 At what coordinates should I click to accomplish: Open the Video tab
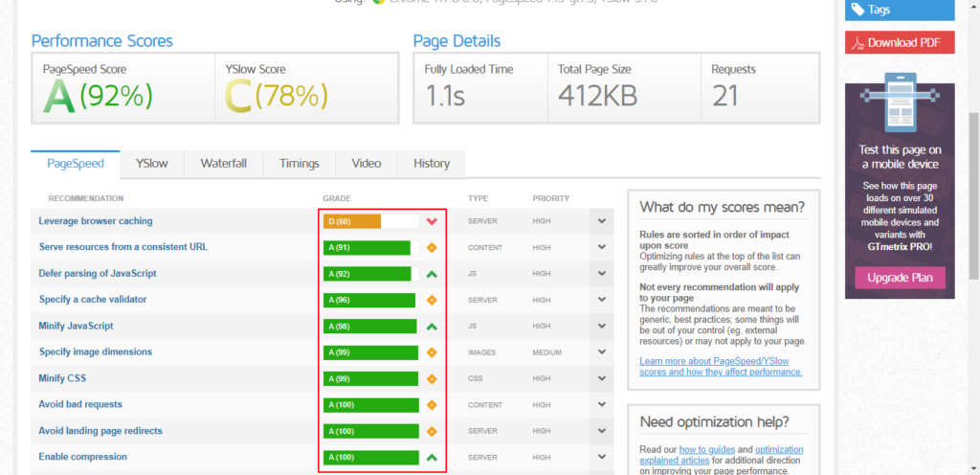click(x=367, y=164)
